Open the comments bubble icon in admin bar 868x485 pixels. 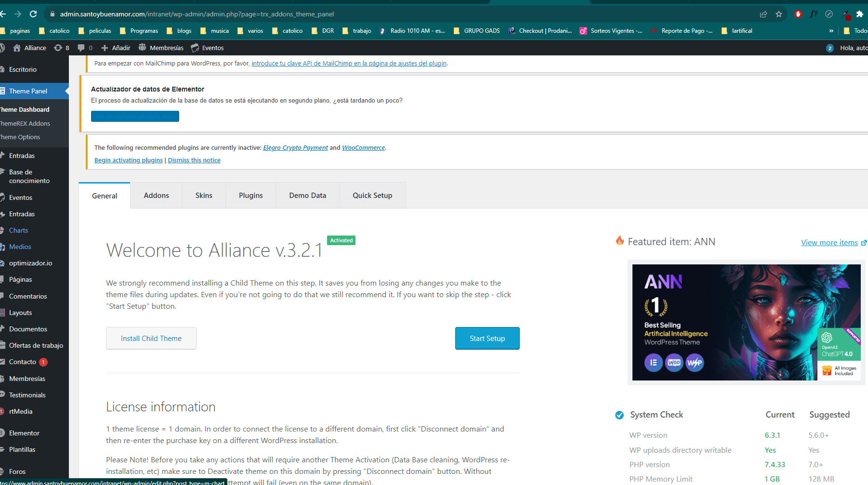pos(85,48)
